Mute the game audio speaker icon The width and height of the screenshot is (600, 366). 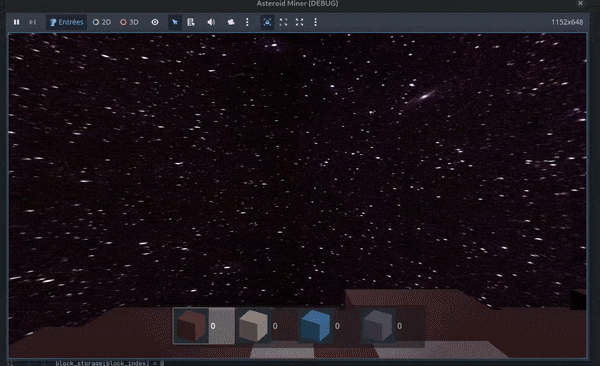(x=211, y=22)
